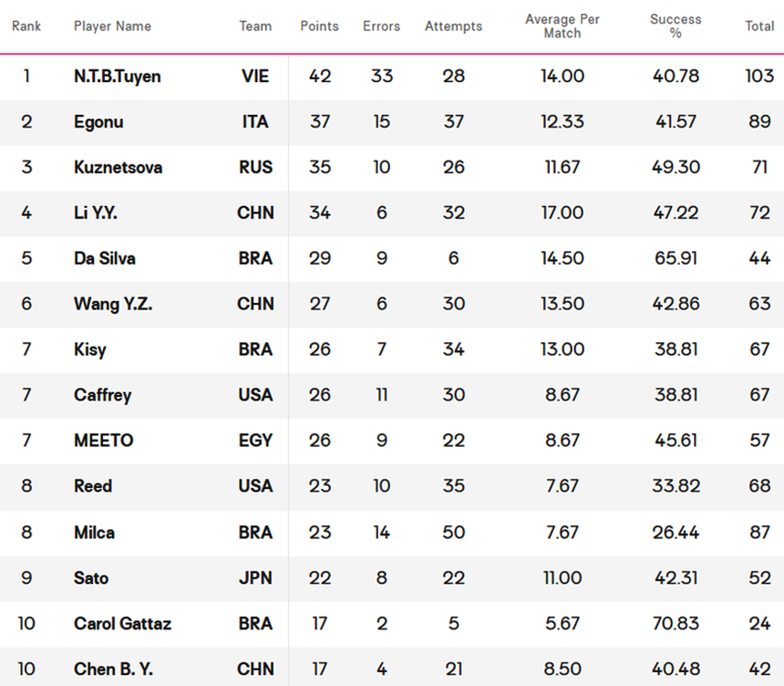Open Li Y.Y. player link

(96, 213)
